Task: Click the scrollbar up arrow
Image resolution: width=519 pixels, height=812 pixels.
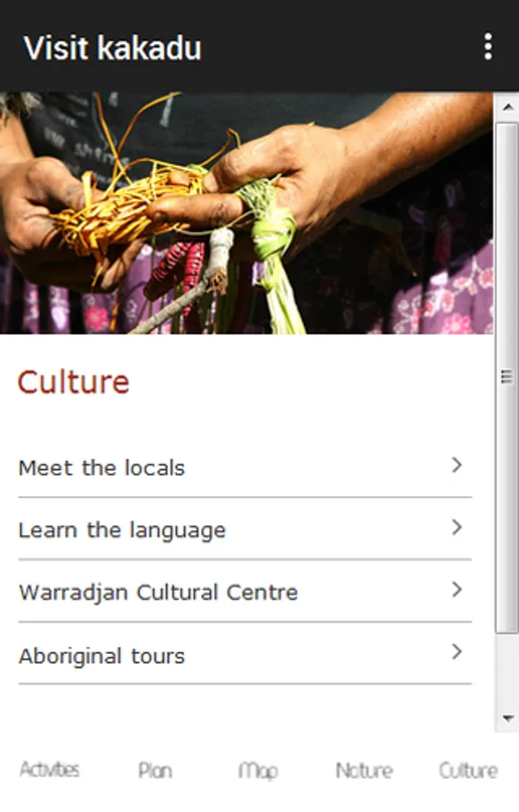Action: 507,107
